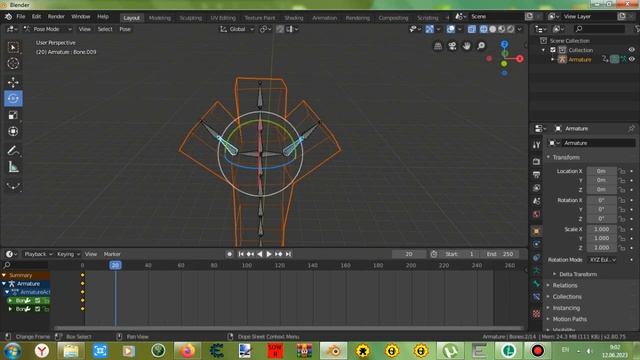Switch to Animation workspace tab
The image size is (640, 360).
pos(324,18)
